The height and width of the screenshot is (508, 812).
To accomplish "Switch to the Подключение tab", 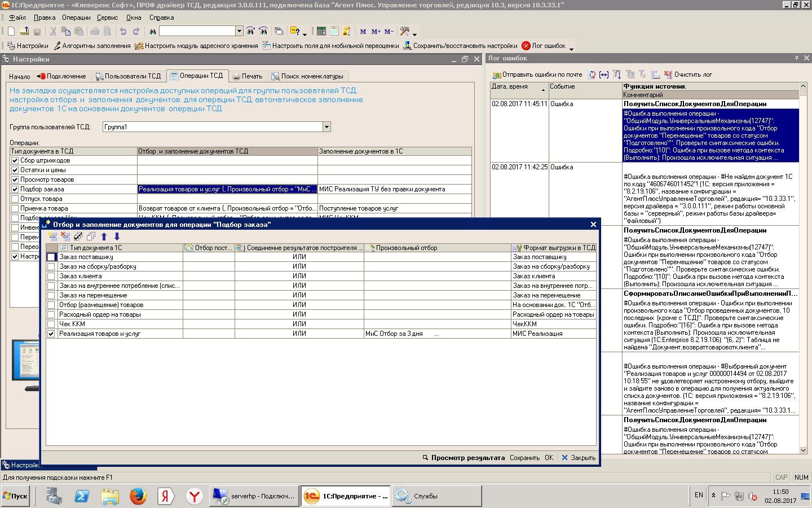I will click(62, 76).
